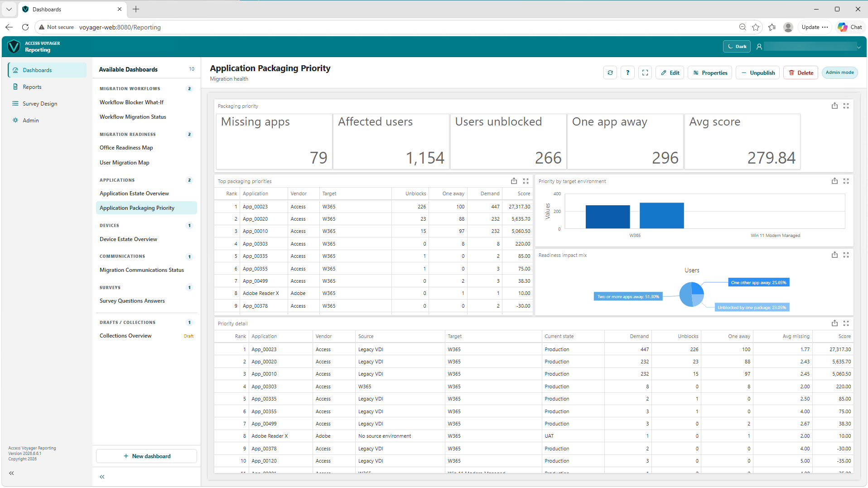The height and width of the screenshot is (488, 868).
Task: Open the Office Readiness Map dashboard
Action: (x=146, y=148)
